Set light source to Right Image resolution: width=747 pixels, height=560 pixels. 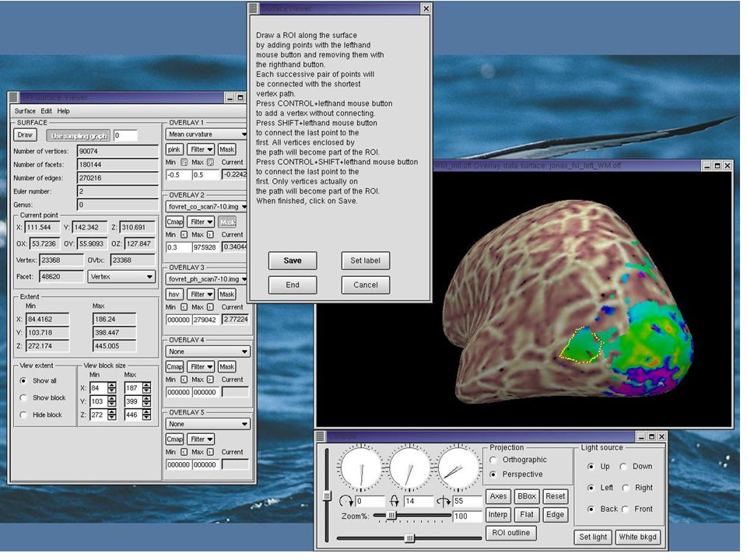[626, 488]
